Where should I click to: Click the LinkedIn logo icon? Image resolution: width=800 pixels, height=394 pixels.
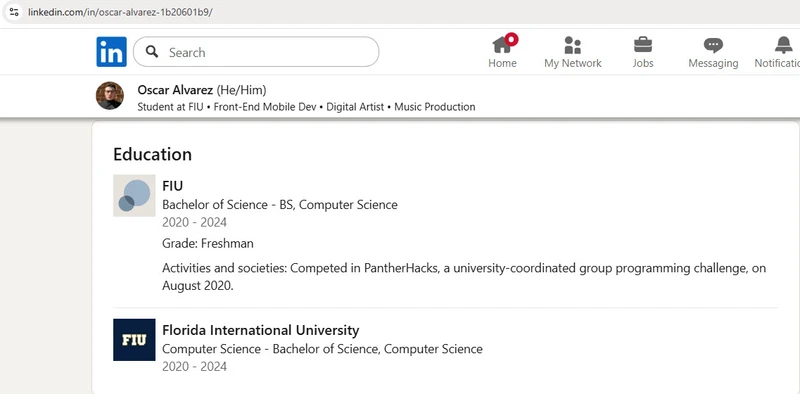(x=111, y=52)
